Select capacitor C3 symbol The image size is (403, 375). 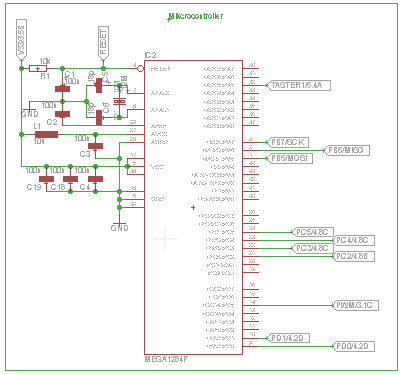[95, 146]
